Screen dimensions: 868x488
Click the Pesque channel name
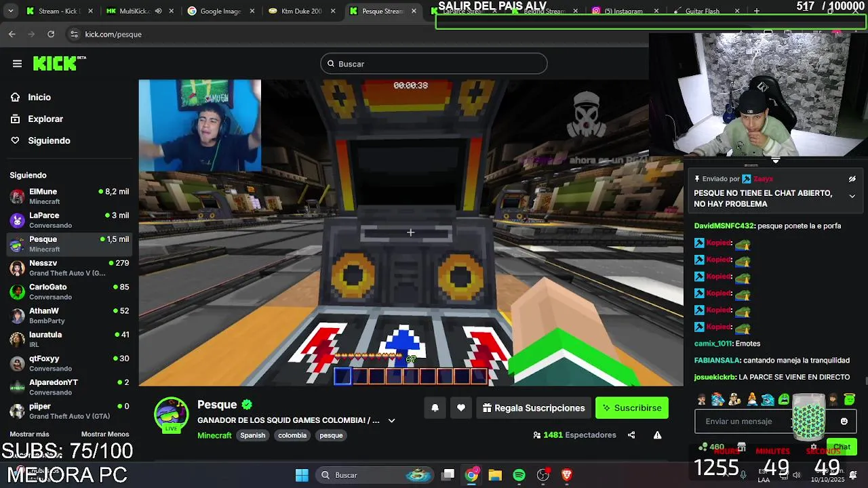coord(217,405)
